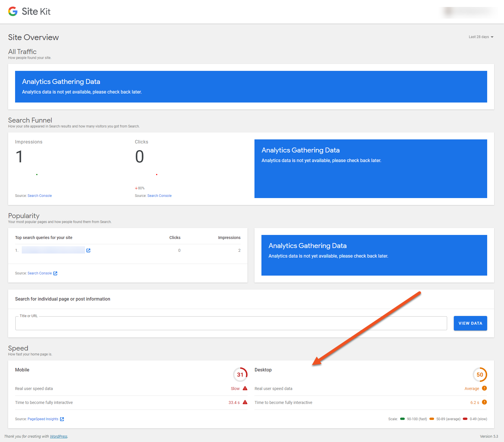This screenshot has width=504, height=442.
Task: Open Search Console link under Clicks
Action: (x=159, y=196)
